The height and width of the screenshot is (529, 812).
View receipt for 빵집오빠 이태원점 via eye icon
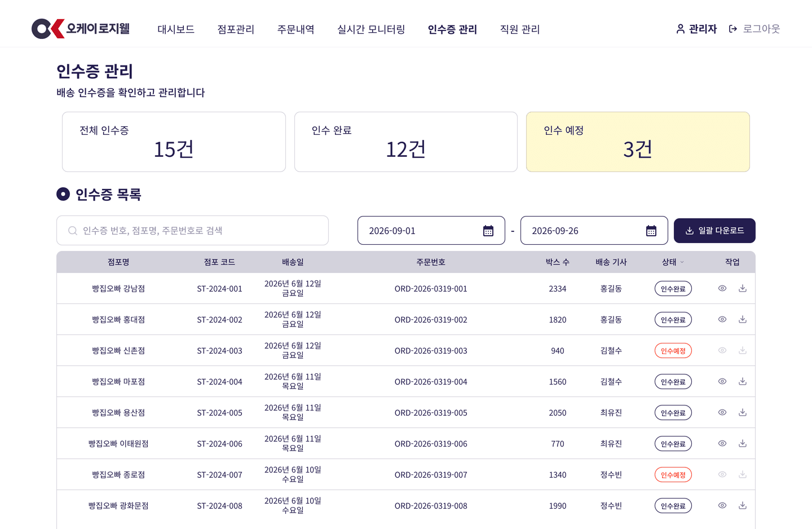(722, 443)
